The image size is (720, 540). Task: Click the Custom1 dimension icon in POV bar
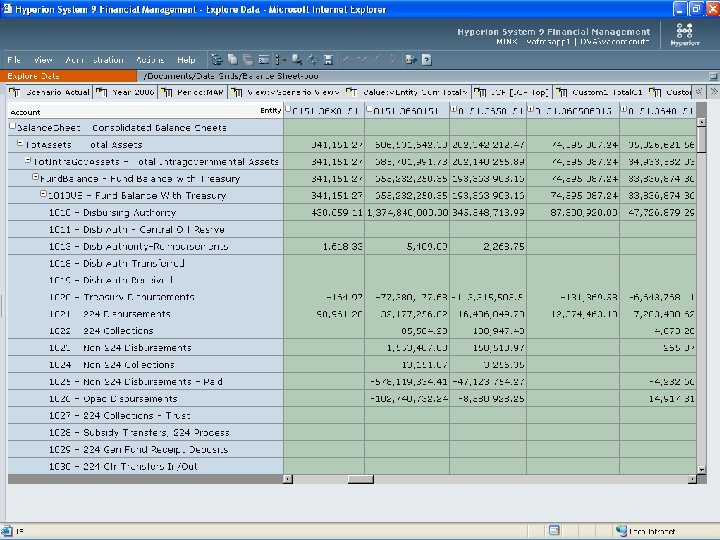coord(561,92)
